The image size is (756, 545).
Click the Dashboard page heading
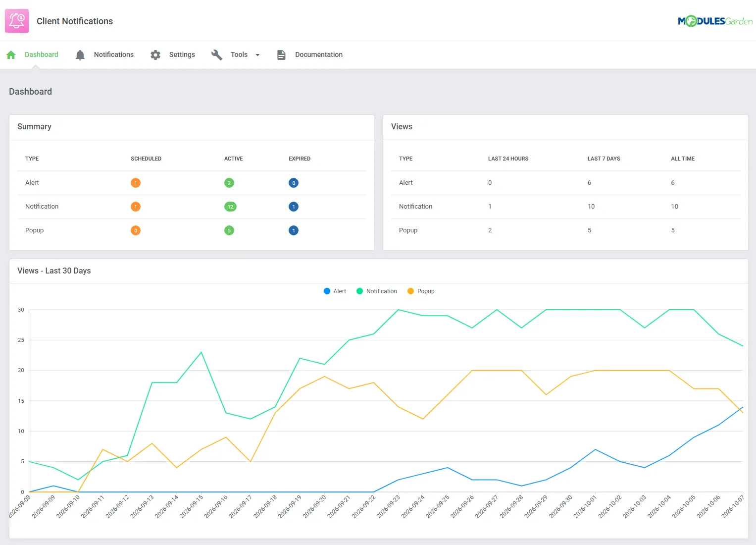30,92
